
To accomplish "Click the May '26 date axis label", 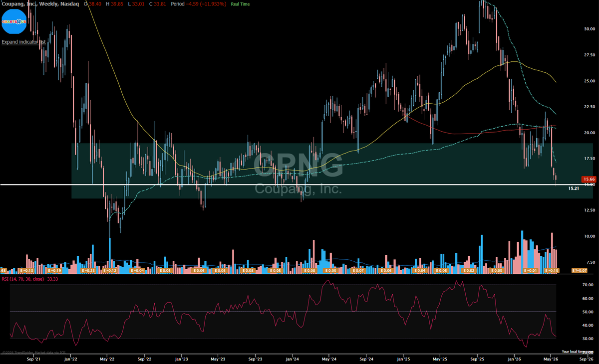I will [551, 359].
